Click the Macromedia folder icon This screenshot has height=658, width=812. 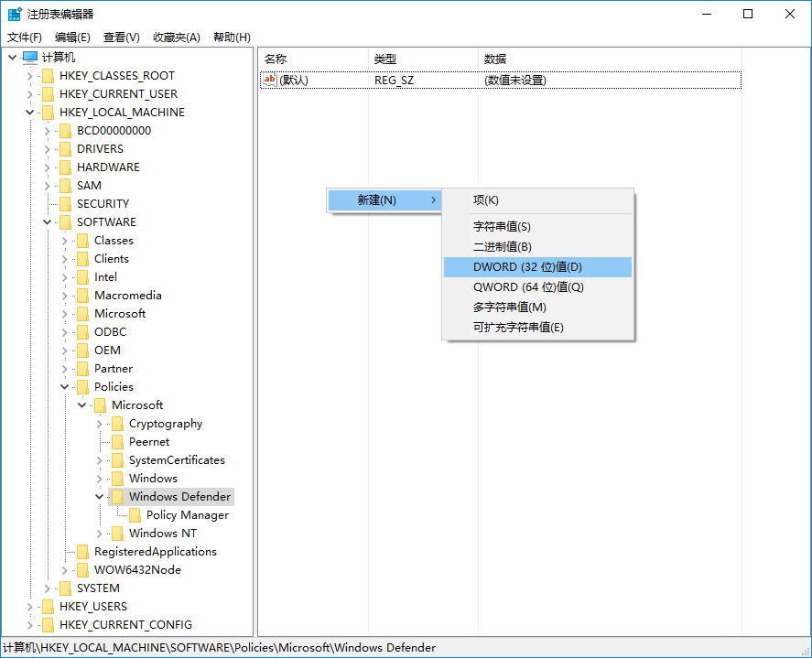point(83,296)
